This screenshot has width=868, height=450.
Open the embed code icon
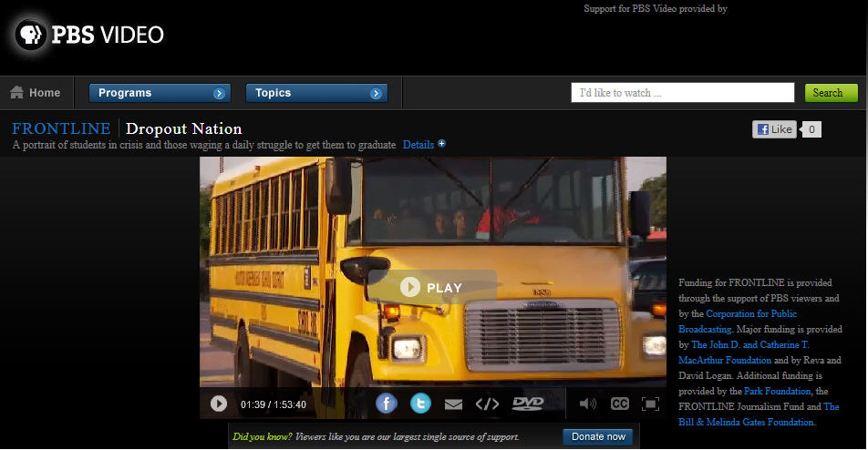(488, 404)
